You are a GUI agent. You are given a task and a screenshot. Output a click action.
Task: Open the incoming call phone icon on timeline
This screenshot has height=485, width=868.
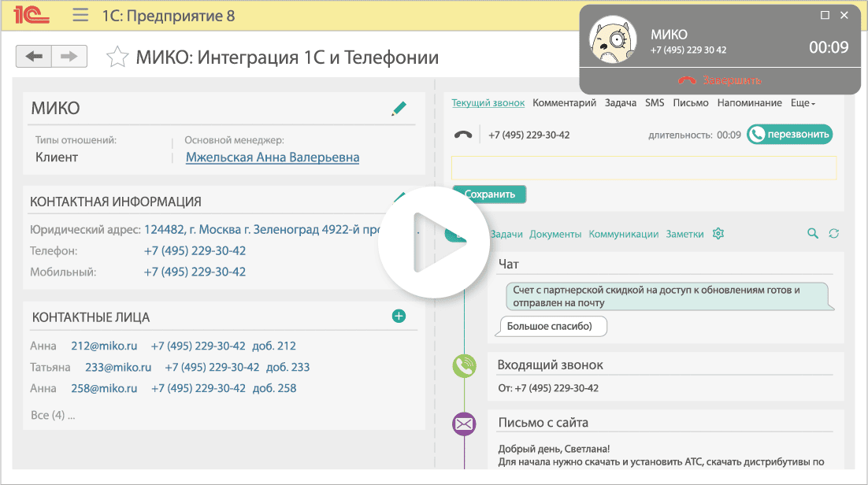click(464, 366)
